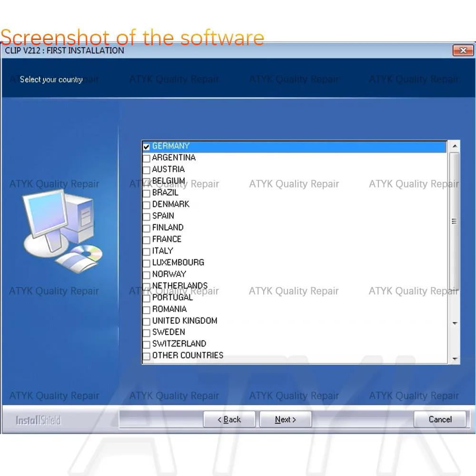Viewport: 476px width, 476px height.
Task: Enable the ROMANIA checkbox
Action: coord(146,310)
